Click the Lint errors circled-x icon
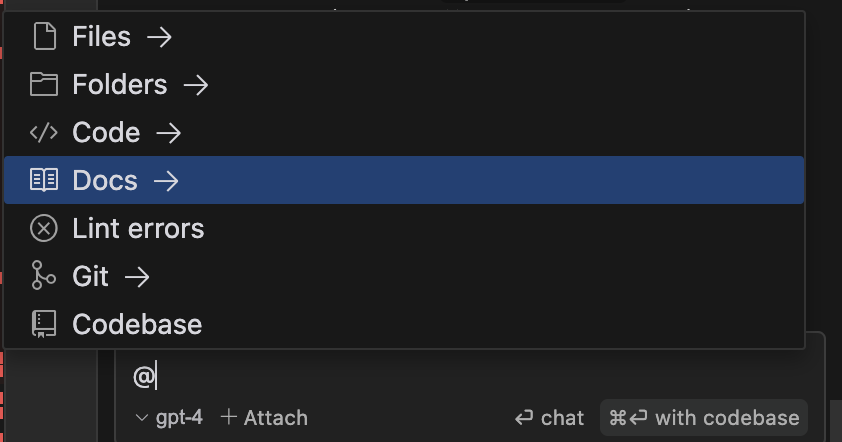This screenshot has width=842, height=442. (x=44, y=228)
